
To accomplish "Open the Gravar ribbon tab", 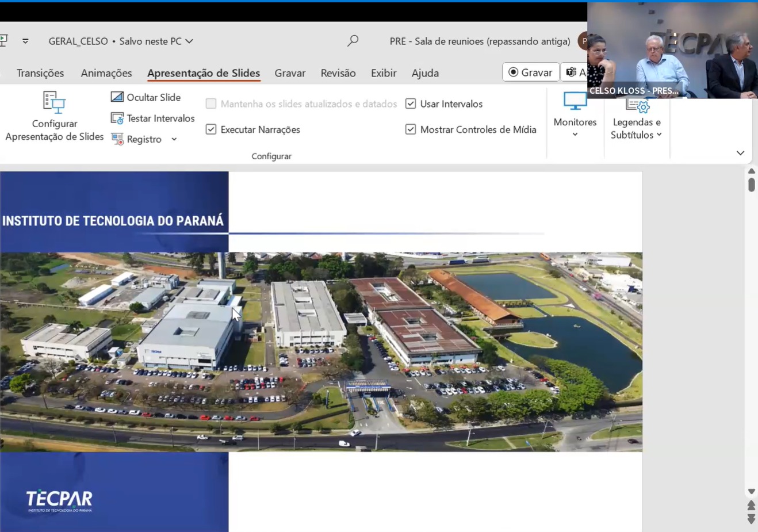I will pos(290,73).
